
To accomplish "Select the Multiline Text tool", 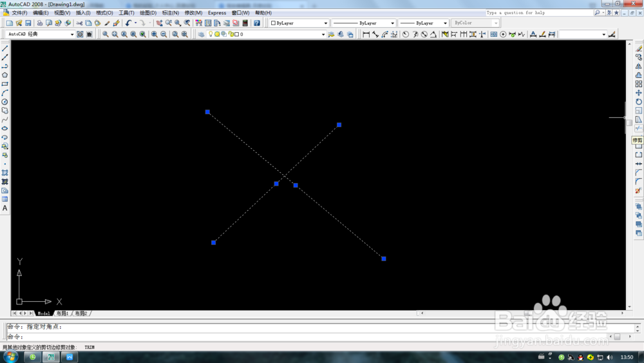I will click(x=5, y=208).
